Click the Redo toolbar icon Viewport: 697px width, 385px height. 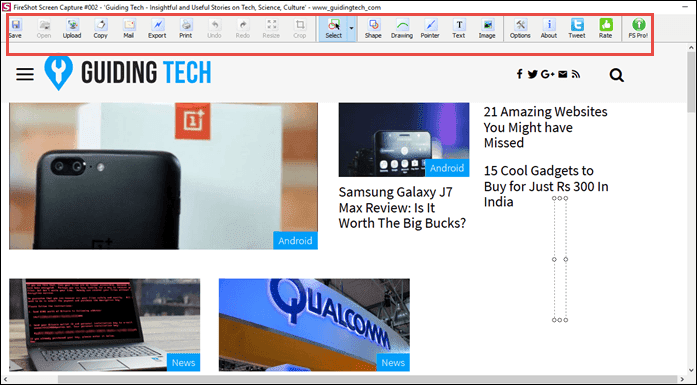point(243,28)
